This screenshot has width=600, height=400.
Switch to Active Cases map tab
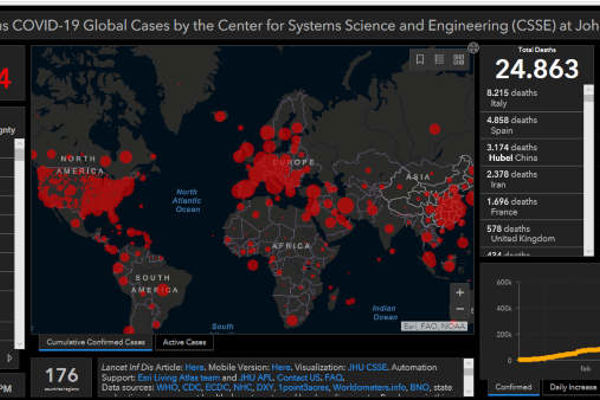point(183,343)
